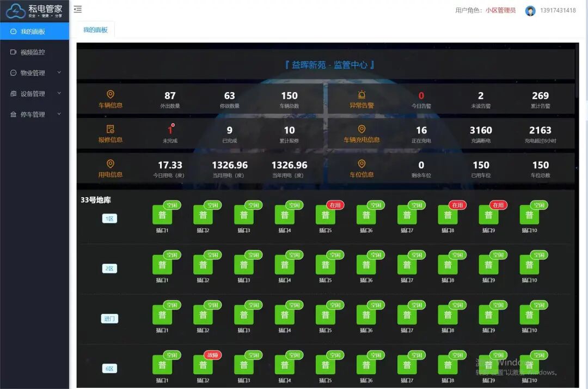
Task: Click the 已完成 value 9
Action: [230, 130]
